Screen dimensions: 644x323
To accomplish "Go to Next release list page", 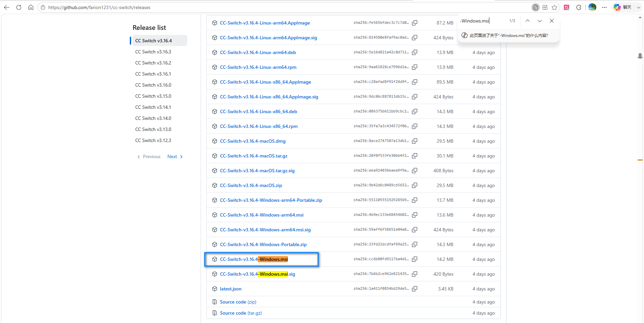I will (175, 156).
